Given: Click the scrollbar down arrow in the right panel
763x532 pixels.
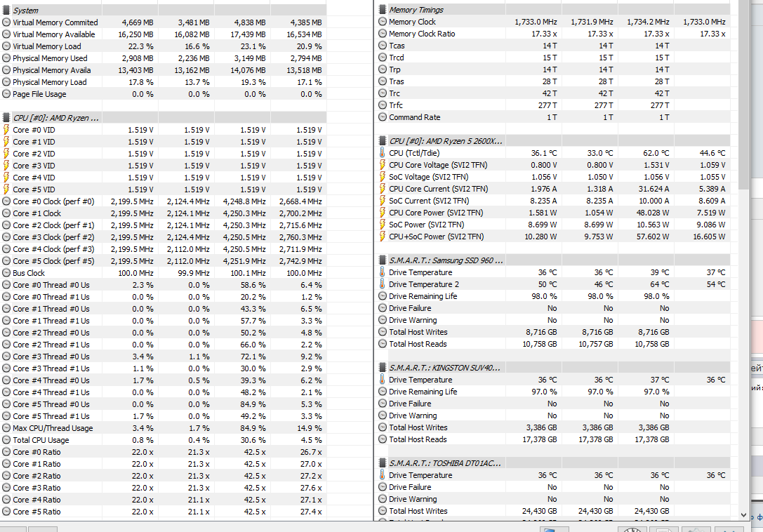Looking at the screenshot, I should click(743, 515).
